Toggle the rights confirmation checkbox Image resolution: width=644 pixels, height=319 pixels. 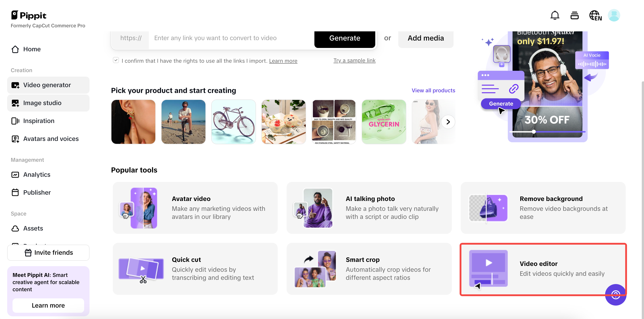pos(116,60)
